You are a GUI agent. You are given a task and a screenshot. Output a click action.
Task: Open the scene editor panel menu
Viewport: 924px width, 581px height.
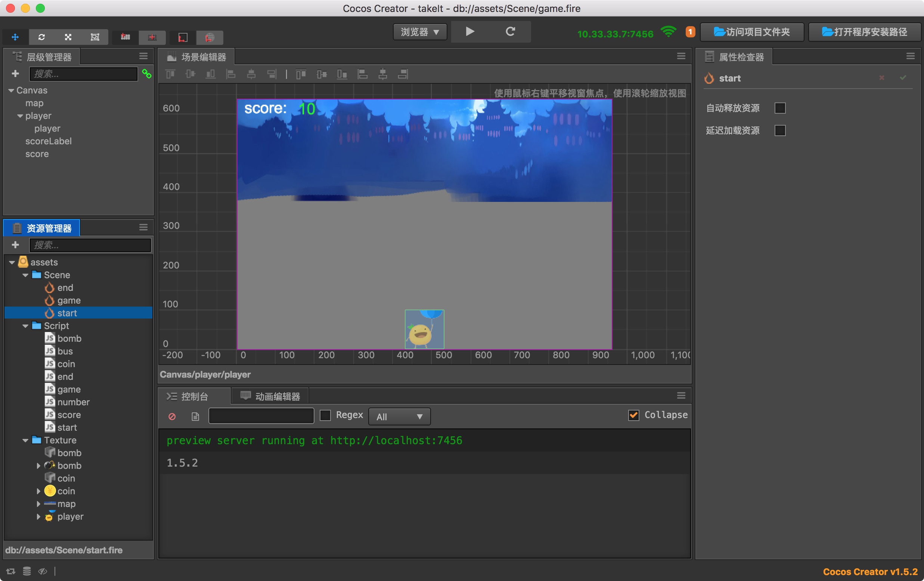(x=681, y=56)
